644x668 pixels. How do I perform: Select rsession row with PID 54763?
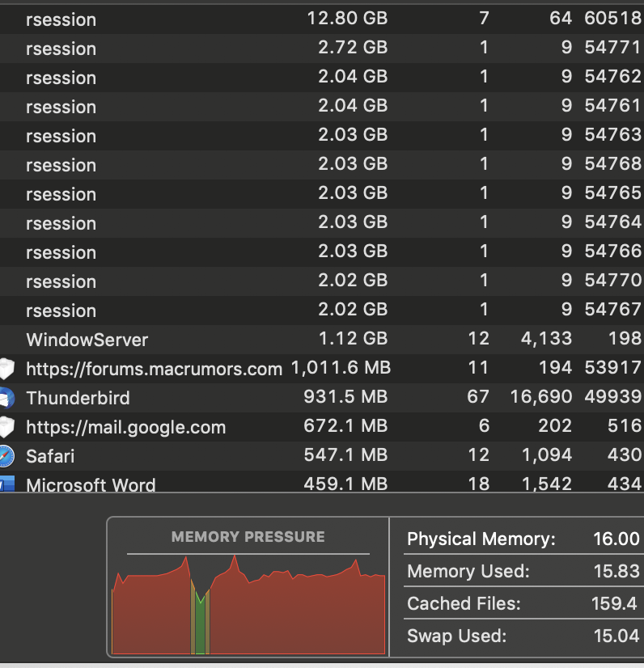(322, 136)
